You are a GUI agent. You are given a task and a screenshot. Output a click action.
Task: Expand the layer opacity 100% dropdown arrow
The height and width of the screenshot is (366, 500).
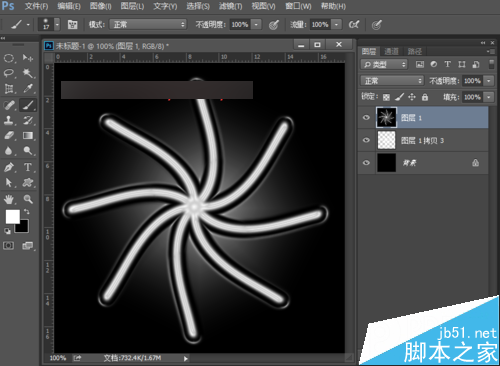tap(488, 81)
